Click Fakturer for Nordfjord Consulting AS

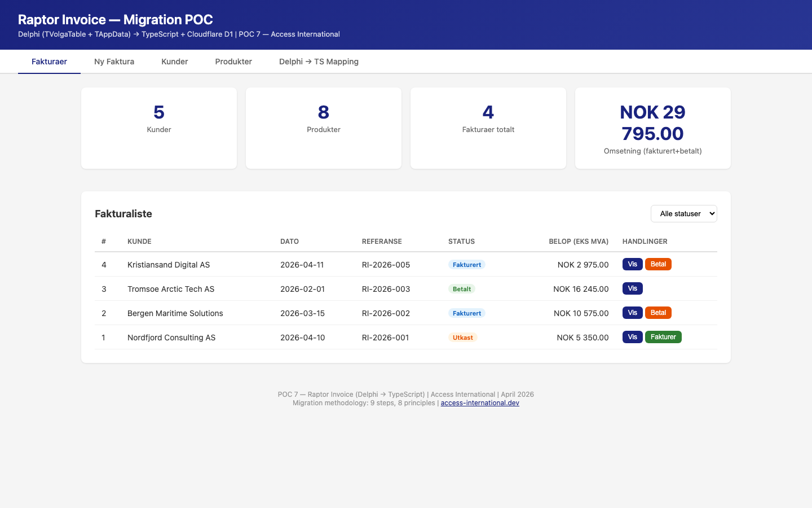tap(663, 337)
